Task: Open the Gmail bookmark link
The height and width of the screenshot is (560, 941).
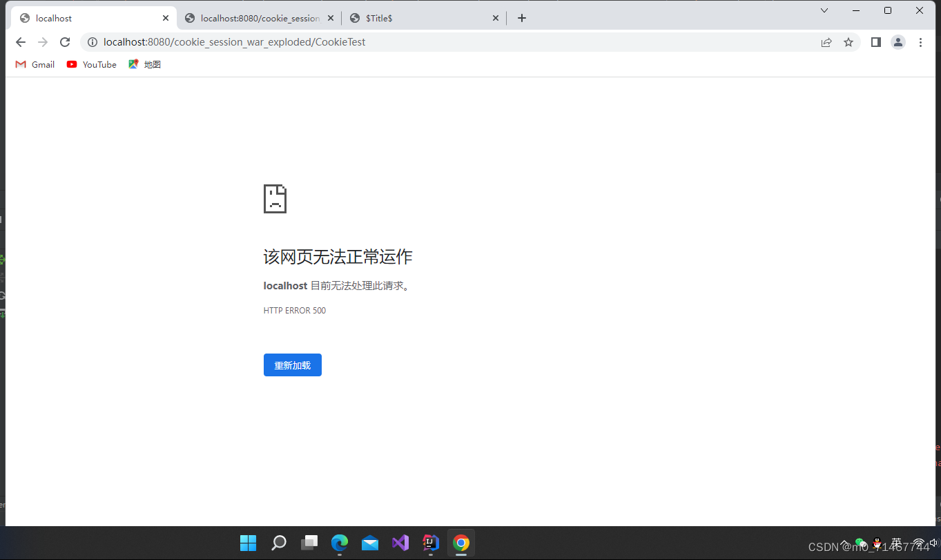Action: pos(34,64)
